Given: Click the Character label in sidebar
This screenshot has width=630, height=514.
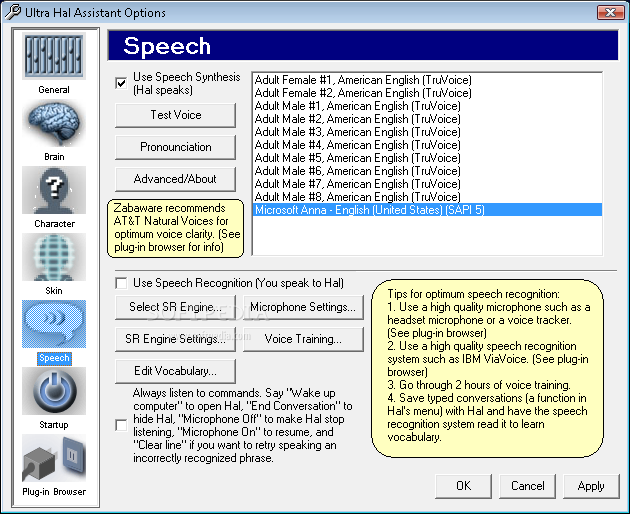Looking at the screenshot, I should (x=54, y=224).
